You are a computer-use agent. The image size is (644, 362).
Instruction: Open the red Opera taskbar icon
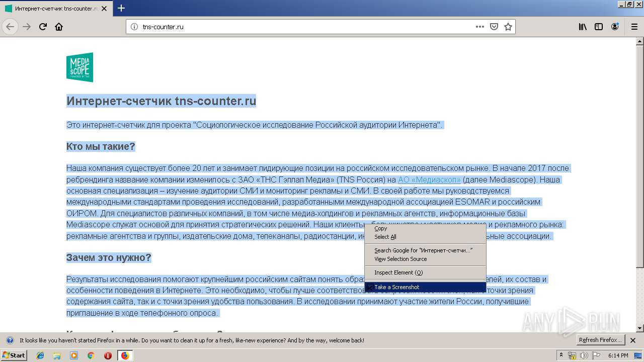click(108, 355)
